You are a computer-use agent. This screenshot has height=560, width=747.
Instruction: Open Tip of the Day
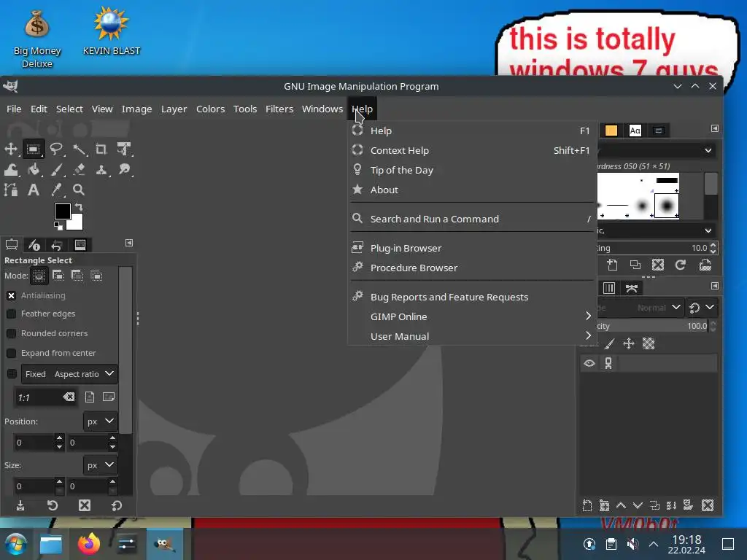coord(472,170)
